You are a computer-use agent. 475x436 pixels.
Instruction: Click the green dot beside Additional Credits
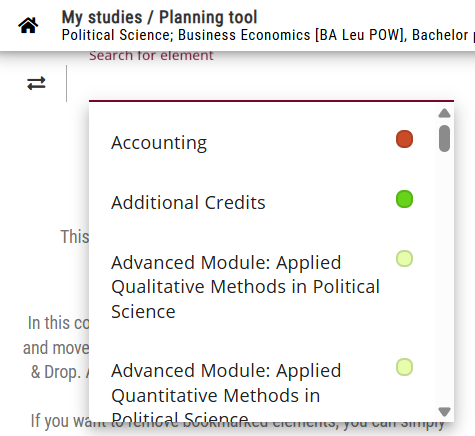(x=404, y=199)
